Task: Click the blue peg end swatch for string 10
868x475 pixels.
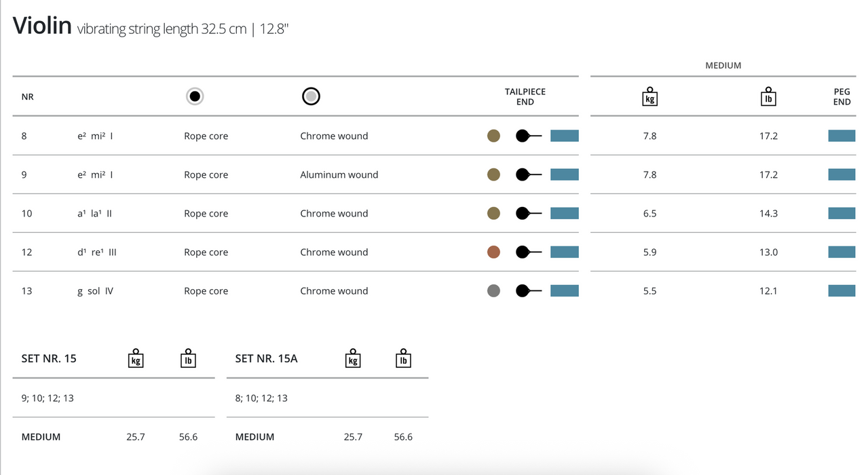Action: (842, 213)
